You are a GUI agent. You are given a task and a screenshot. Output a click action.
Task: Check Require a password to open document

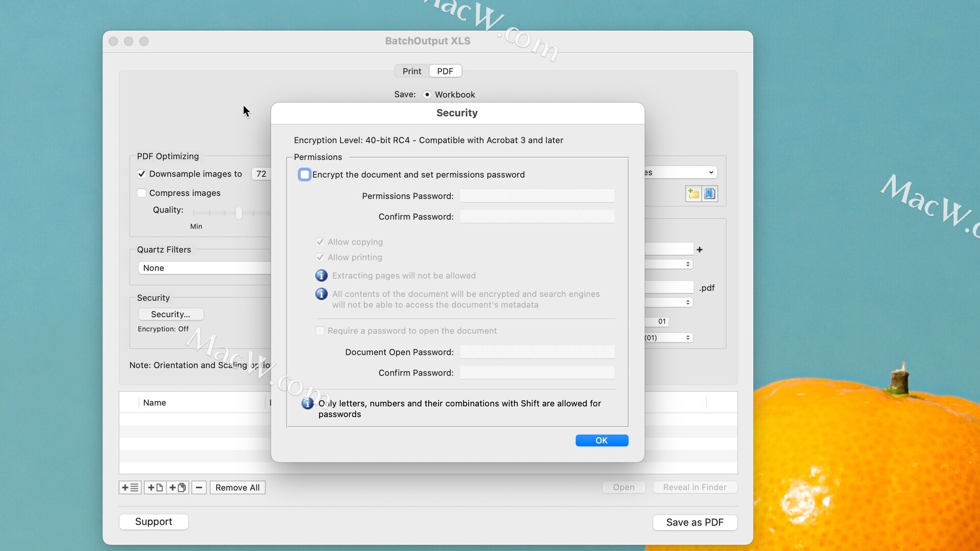320,331
